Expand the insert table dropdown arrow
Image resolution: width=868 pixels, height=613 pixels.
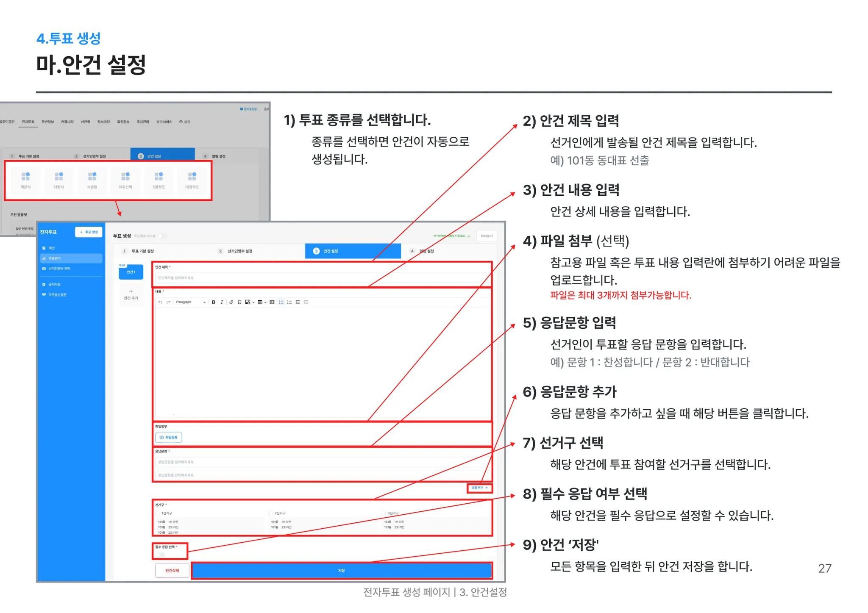(x=265, y=302)
